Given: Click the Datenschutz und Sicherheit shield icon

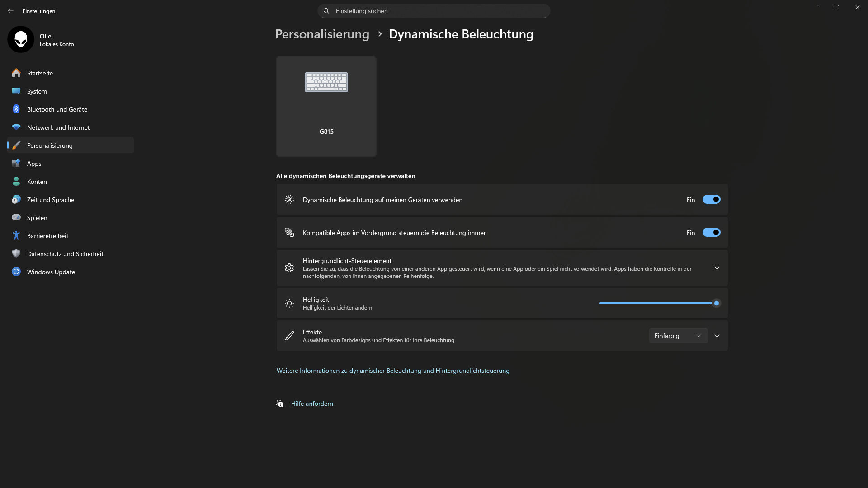Looking at the screenshot, I should pos(16,254).
